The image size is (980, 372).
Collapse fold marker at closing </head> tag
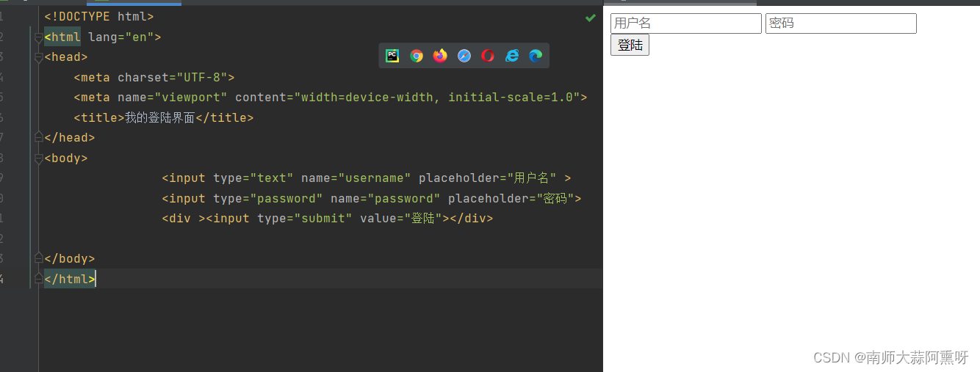[39, 137]
